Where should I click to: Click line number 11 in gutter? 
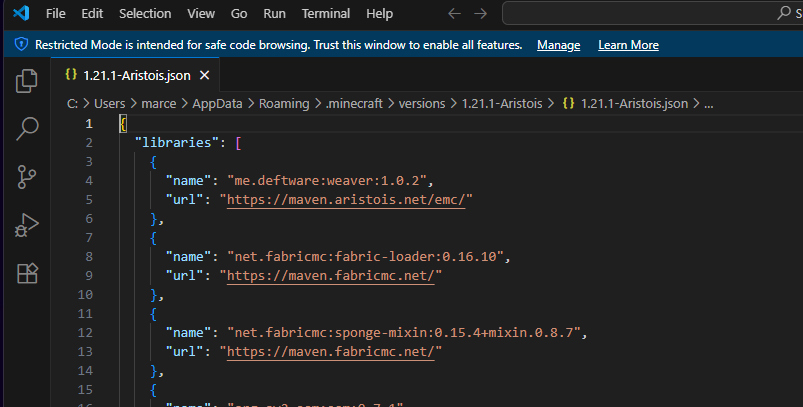coord(86,314)
